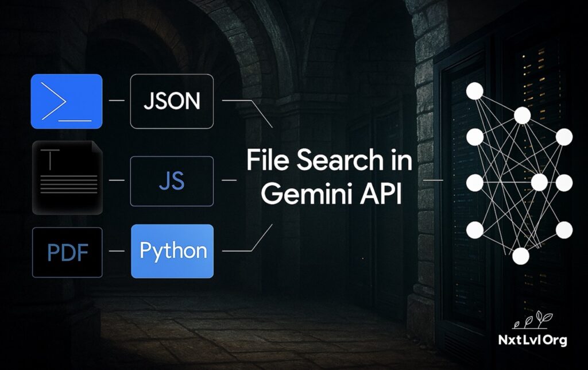Click the top node of the neural network

tap(476, 90)
